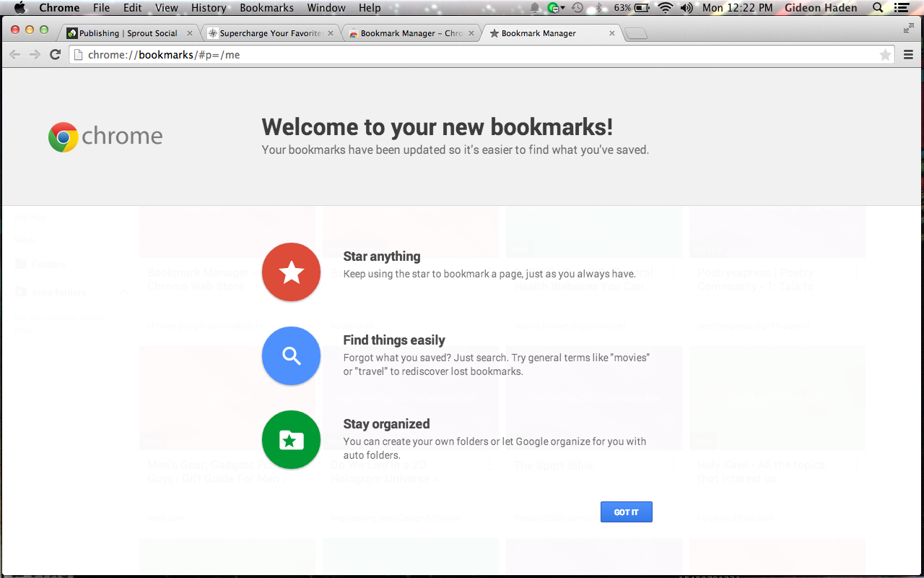Click the Welcome to your new bookmarks heading

(x=437, y=126)
